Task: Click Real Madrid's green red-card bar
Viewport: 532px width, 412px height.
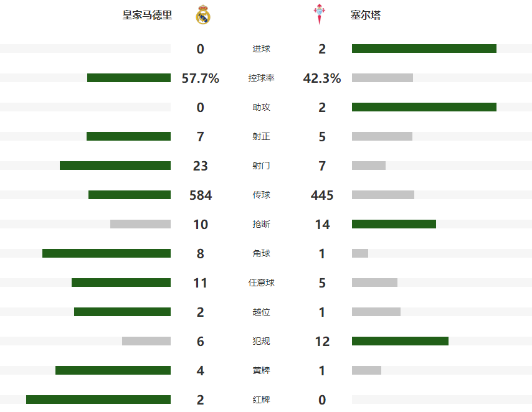Action: 98,400
